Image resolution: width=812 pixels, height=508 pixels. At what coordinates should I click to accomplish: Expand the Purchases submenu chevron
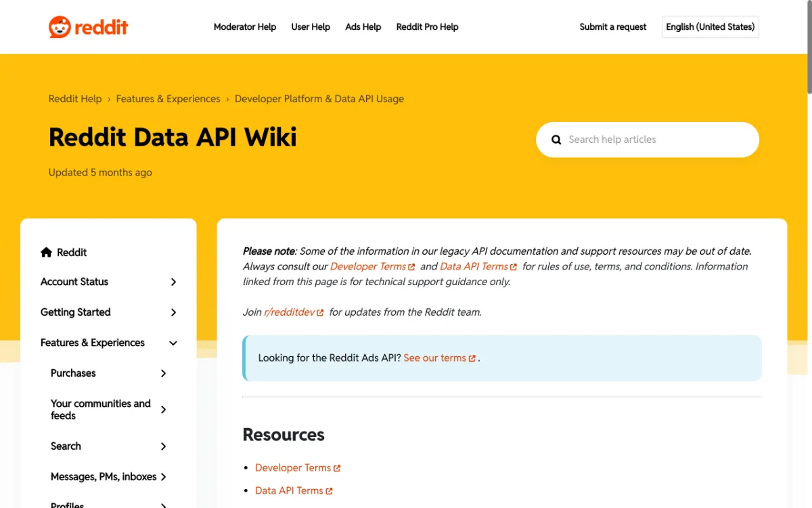[x=163, y=373]
